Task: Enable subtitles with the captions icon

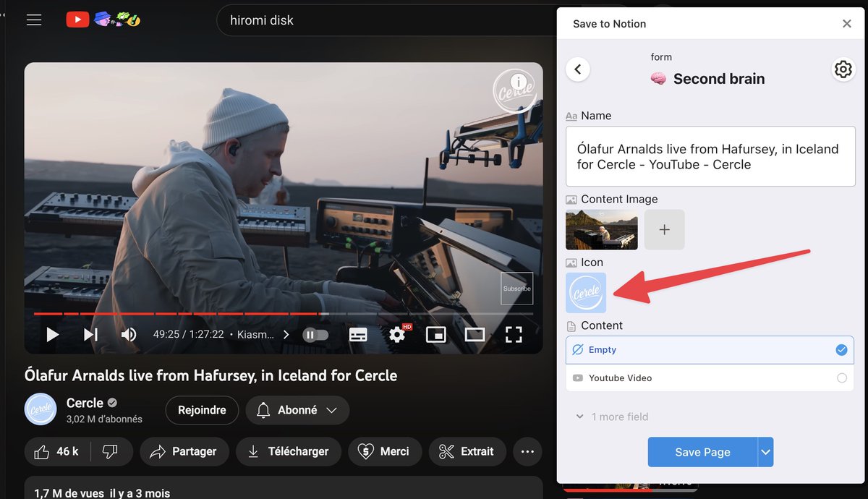Action: tap(357, 334)
